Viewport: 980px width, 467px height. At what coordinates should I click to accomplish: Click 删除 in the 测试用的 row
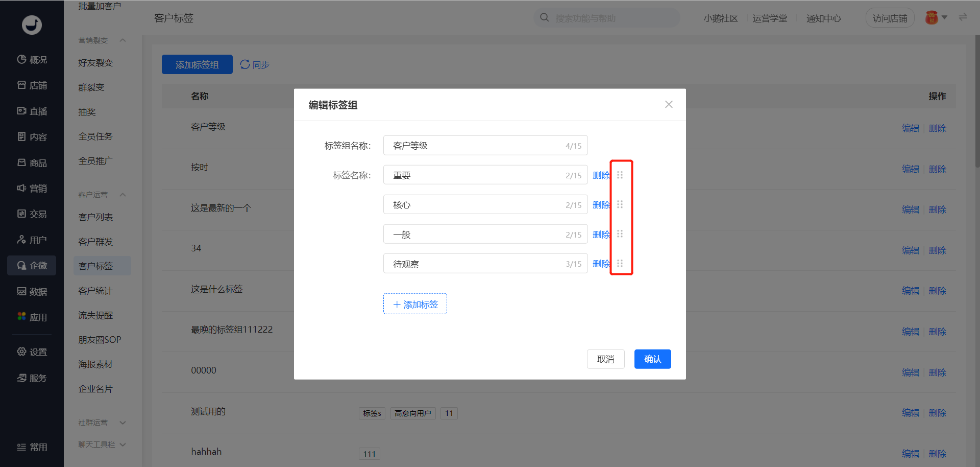(938, 413)
